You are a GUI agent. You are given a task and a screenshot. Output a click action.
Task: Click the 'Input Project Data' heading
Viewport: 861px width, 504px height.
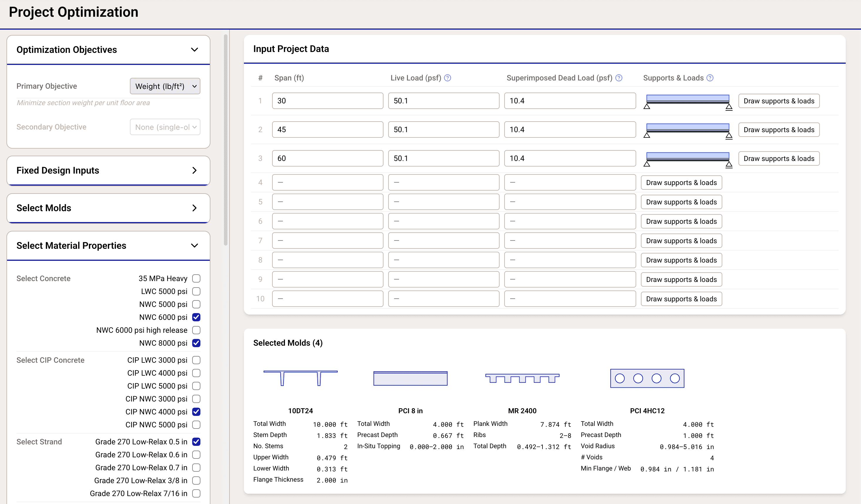(x=291, y=49)
